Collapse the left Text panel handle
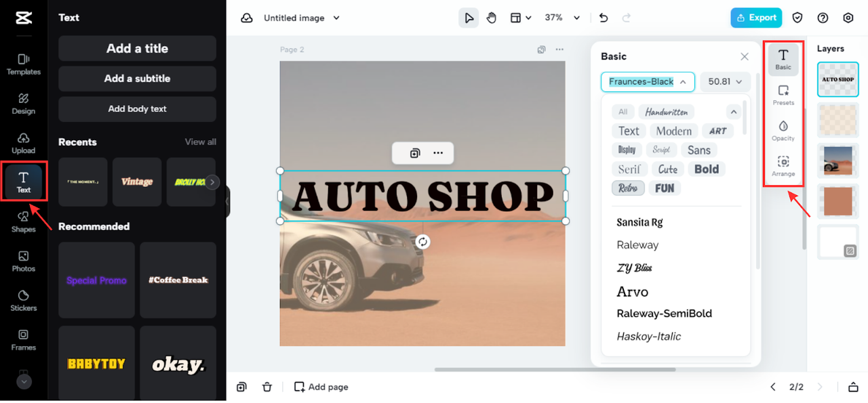 coord(228,201)
